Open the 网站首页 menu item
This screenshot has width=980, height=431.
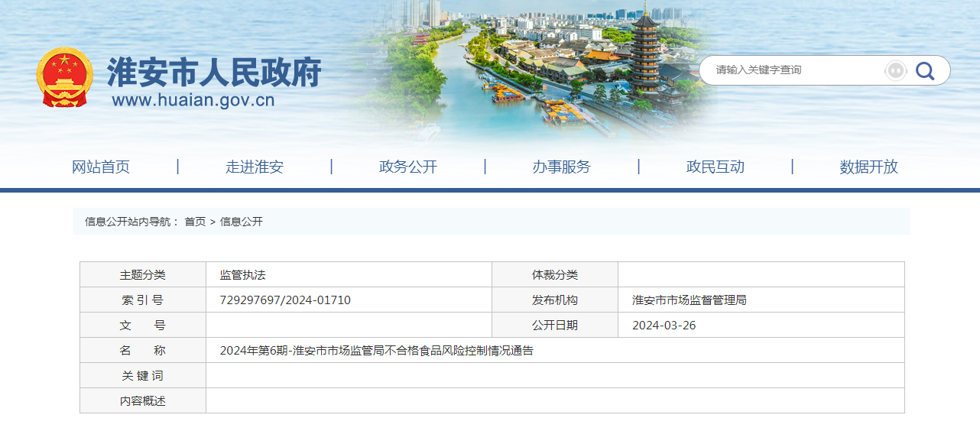coord(101,167)
